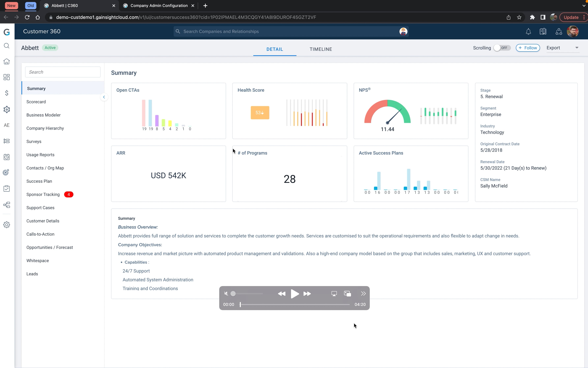This screenshot has height=368, width=588.
Task: Open the notifications bell icon
Action: pos(528,31)
